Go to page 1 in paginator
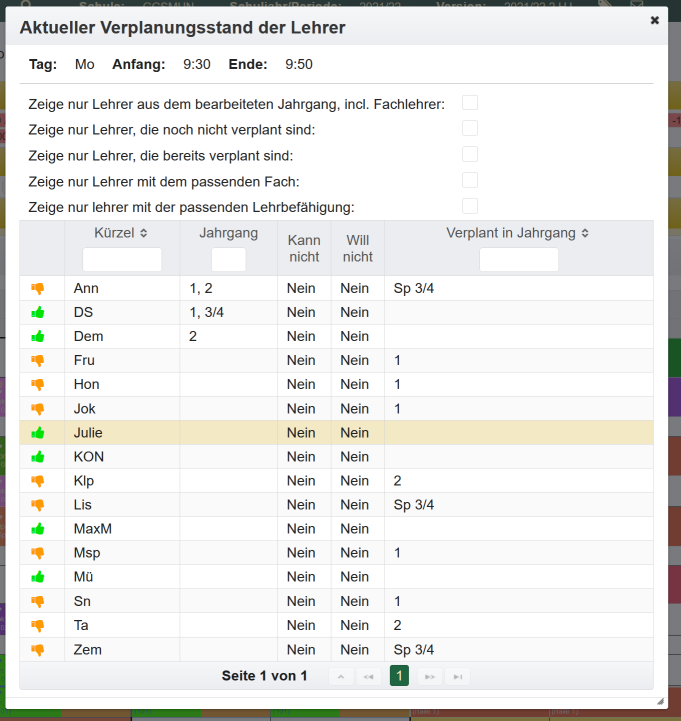 click(x=399, y=677)
